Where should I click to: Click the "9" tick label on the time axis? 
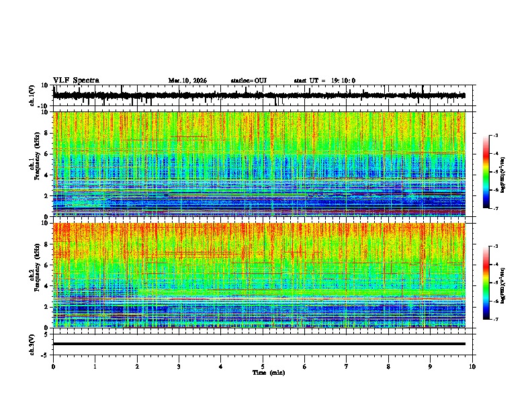[430, 367]
